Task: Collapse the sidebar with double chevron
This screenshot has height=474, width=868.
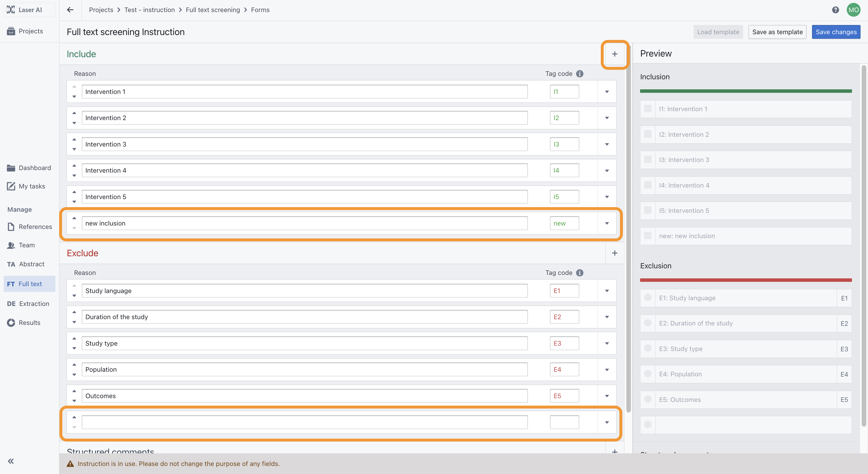Action: (11, 461)
